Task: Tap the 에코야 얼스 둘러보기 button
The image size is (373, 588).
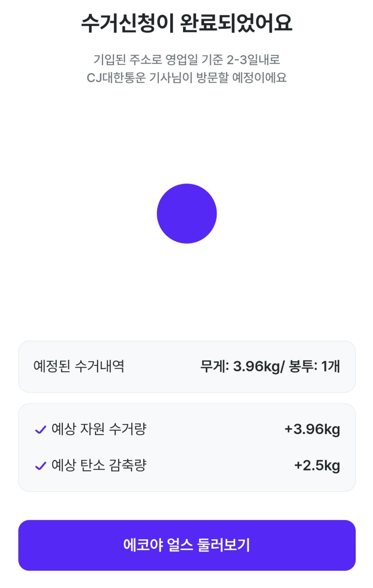Action: point(186,545)
